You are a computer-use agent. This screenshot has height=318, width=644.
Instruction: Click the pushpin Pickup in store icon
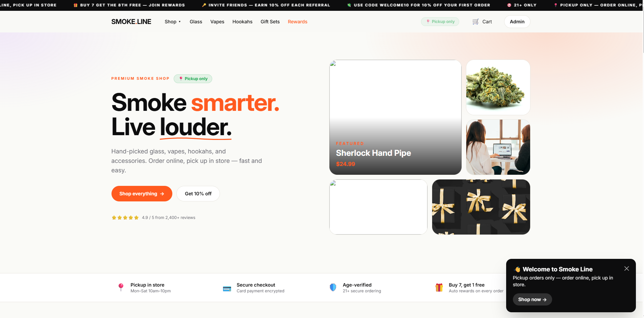coord(121,288)
